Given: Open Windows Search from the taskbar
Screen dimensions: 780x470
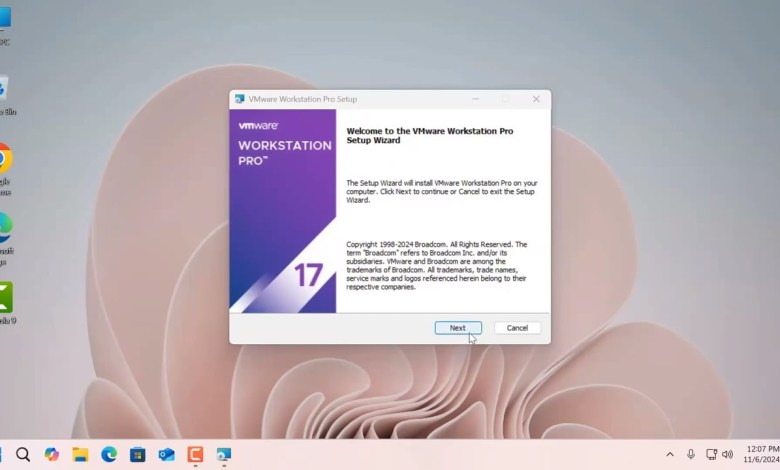Looking at the screenshot, I should tap(23, 455).
